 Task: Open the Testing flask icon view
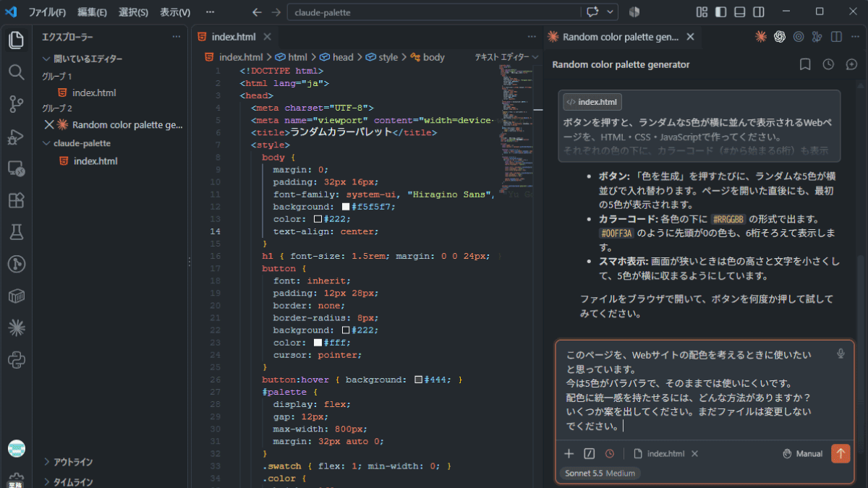[16, 232]
